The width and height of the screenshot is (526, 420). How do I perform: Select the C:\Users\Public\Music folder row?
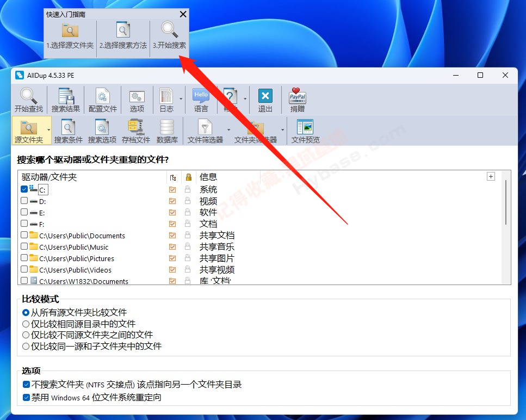point(73,247)
